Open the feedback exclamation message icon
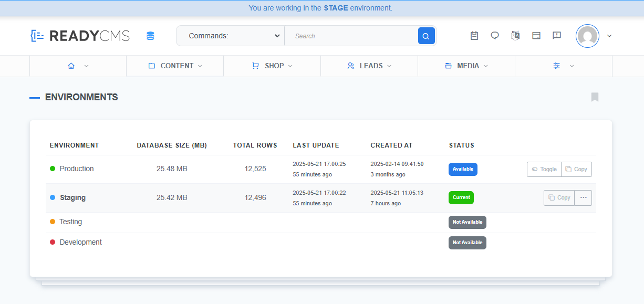The image size is (644, 304). click(557, 36)
